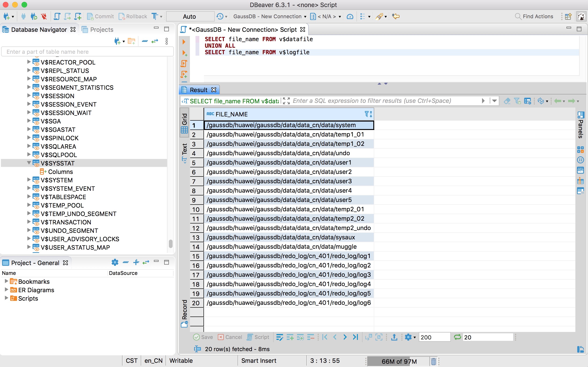Click the Execute SQL script icon
Viewport: 588px width, 367px height.
184,64
